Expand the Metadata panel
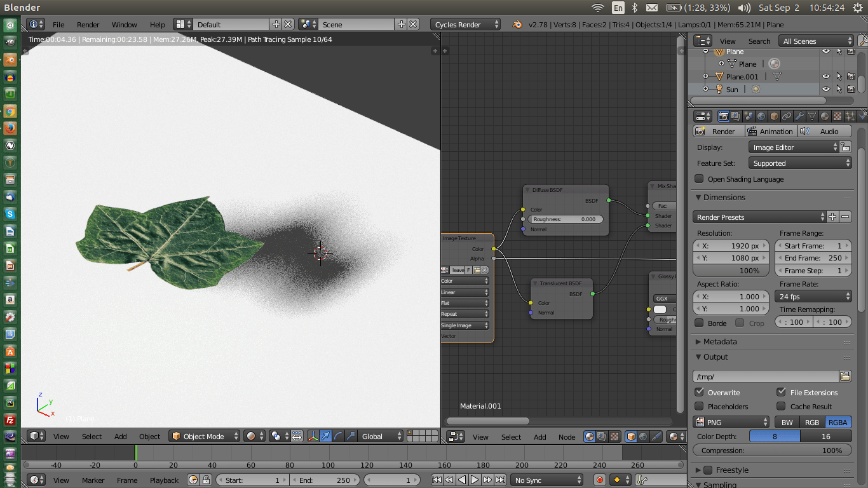This screenshot has height=488, width=868. tap(718, 341)
